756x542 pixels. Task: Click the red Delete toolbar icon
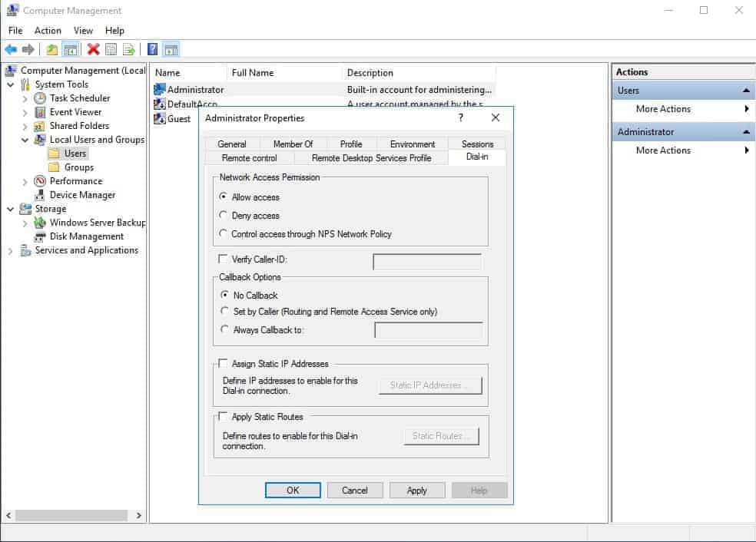(x=94, y=49)
